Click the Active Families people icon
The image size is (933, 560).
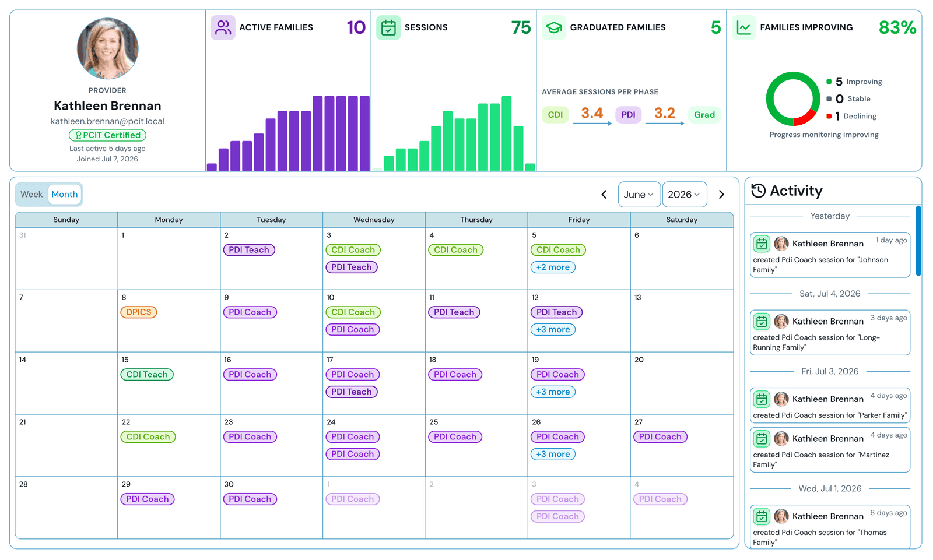pos(223,27)
